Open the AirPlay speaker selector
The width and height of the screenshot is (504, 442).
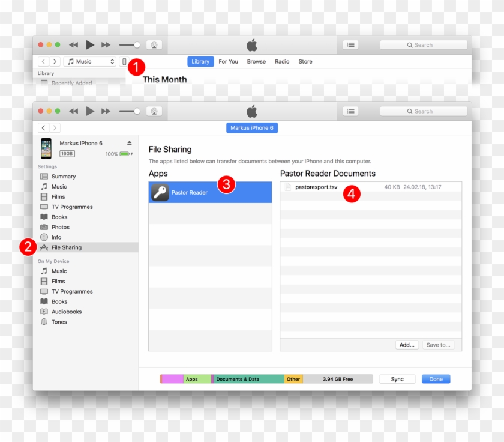click(x=155, y=44)
